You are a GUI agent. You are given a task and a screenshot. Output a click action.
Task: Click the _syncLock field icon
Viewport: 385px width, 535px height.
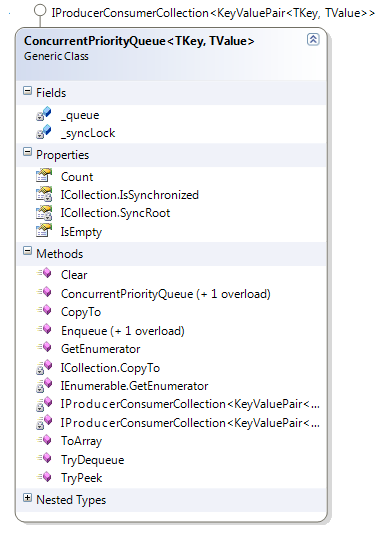pyautogui.click(x=44, y=132)
